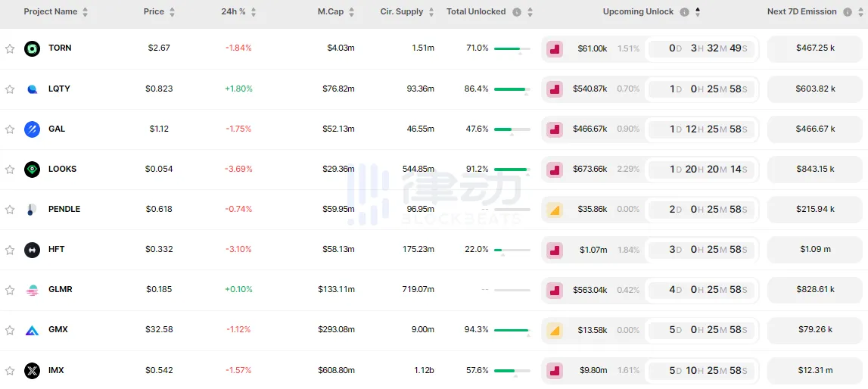This screenshot has width=868, height=389.
Task: Click the Cir. Supply column header
Action: point(402,12)
